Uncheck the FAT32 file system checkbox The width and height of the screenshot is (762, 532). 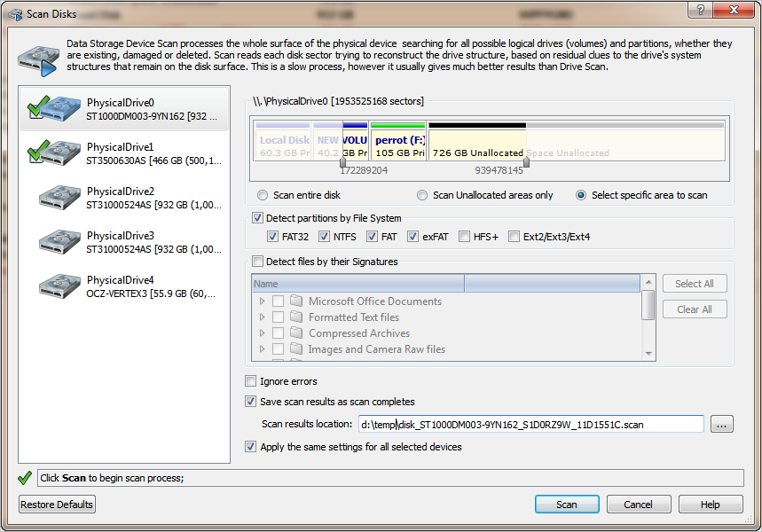point(272,237)
